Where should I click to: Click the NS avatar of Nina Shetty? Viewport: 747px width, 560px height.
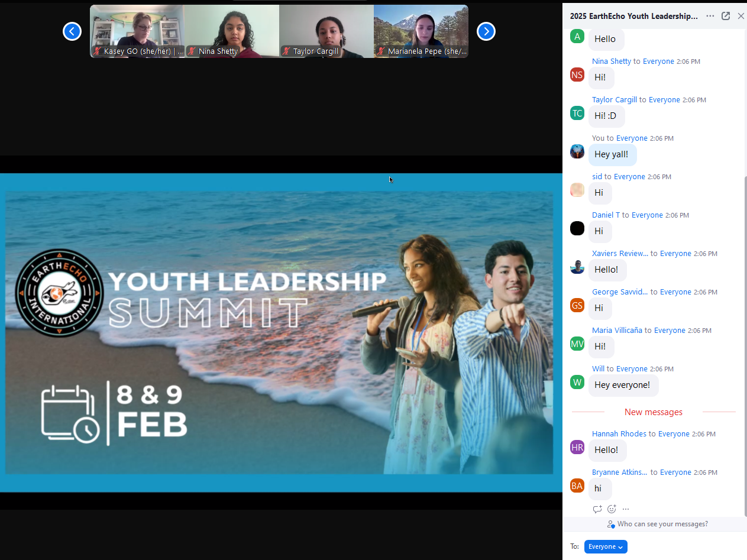577,75
